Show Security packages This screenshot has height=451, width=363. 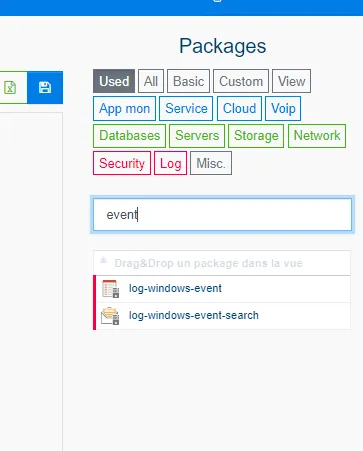[x=122, y=163]
